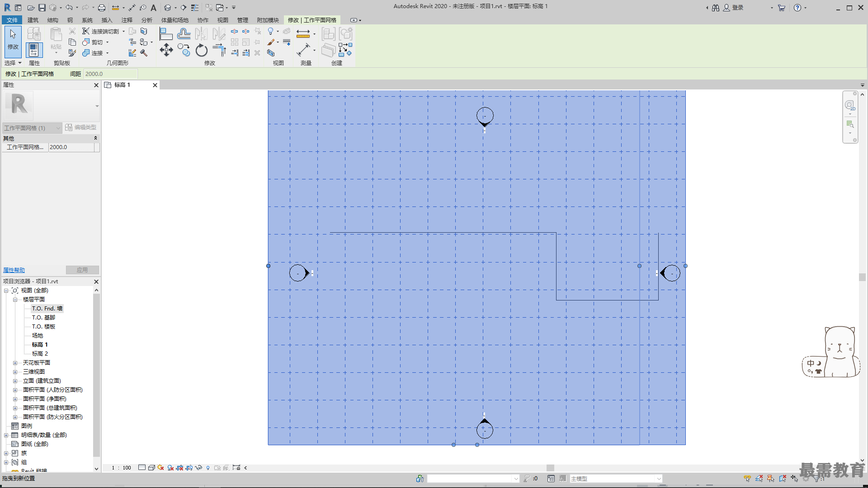
Task: Open the 工作平面网格 (1) filter dropdown
Action: pyautogui.click(x=58, y=128)
